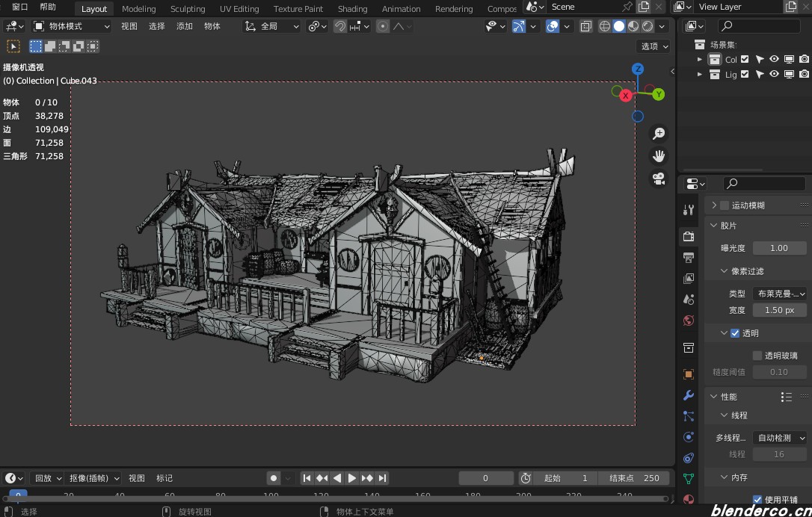Click the zoom magnifier viewport gizmo
This screenshot has height=517, width=812.
[x=659, y=134]
